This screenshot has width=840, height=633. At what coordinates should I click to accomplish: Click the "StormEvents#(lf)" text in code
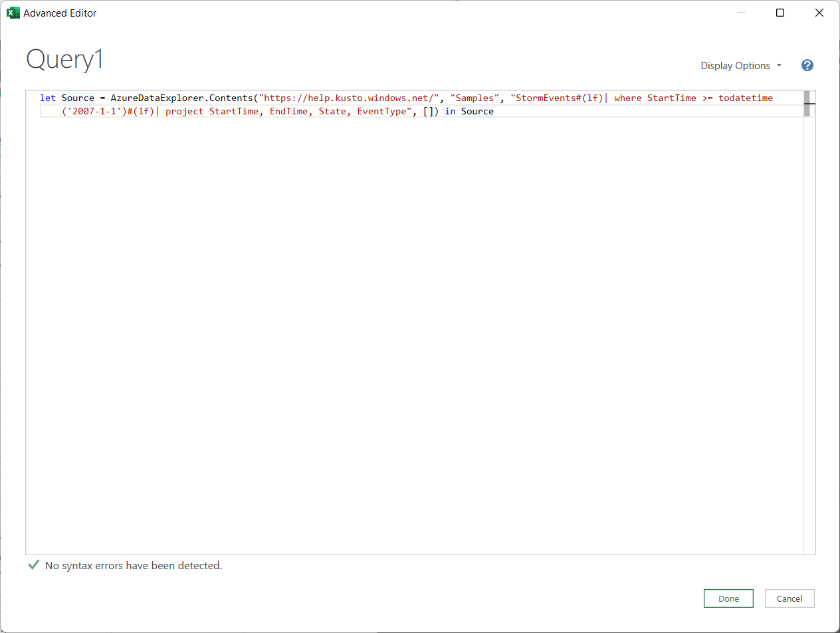coord(559,98)
